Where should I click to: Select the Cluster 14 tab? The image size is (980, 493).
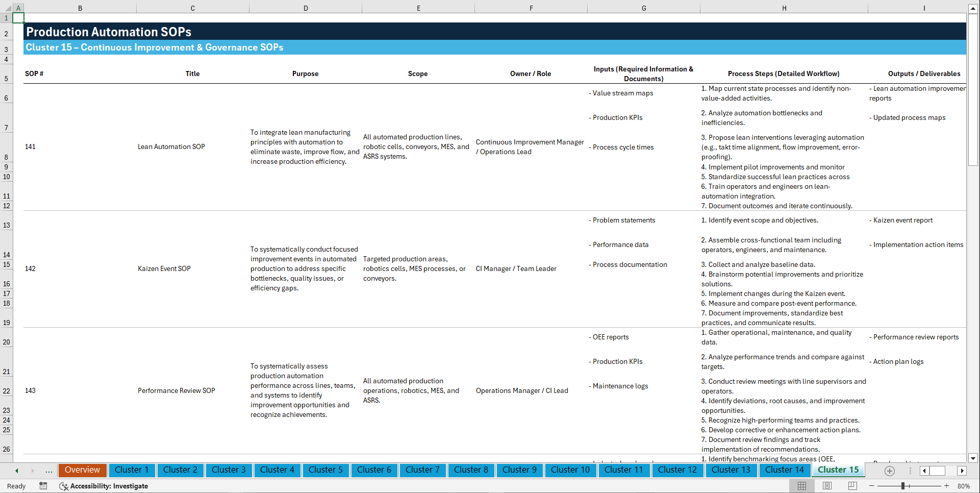click(785, 470)
